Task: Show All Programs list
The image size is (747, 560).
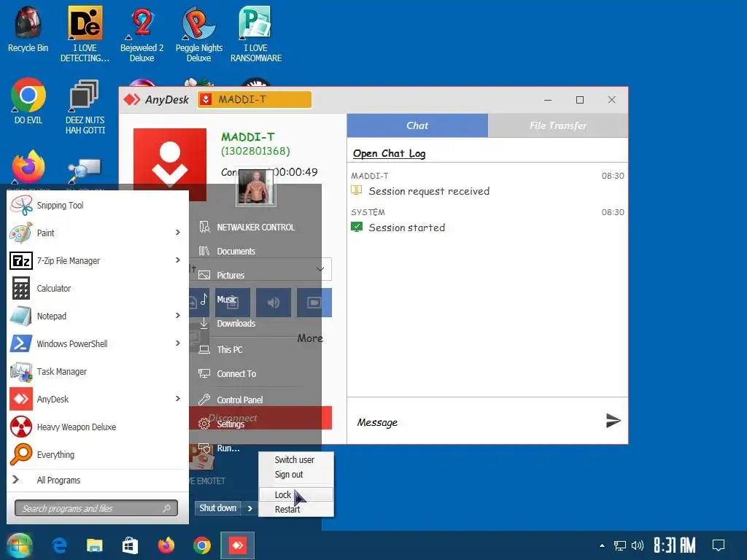Action: tap(98, 480)
